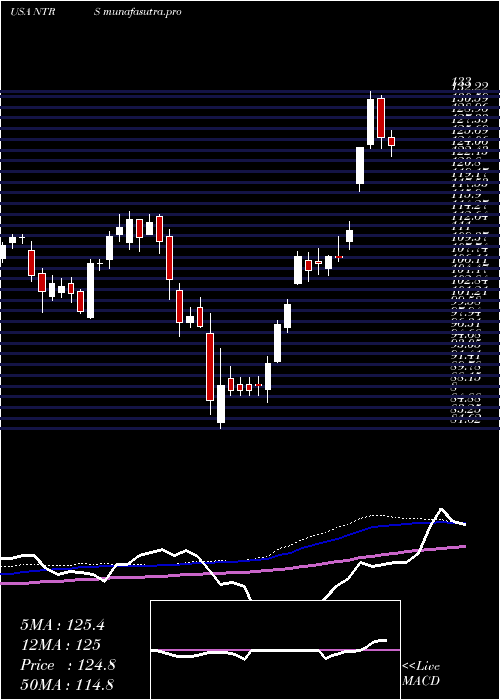
Task: Click the tallest white candle near the top
Action: 371,122
